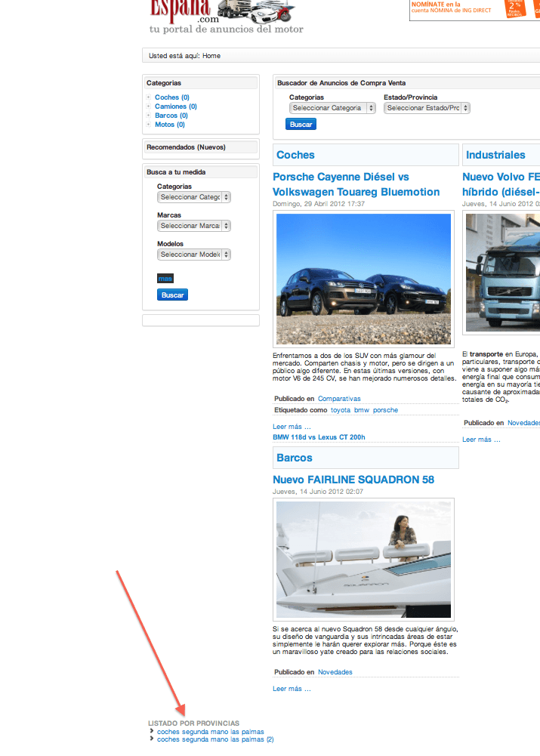
Task: Click the Squadron yacht photo
Action: coord(363,560)
